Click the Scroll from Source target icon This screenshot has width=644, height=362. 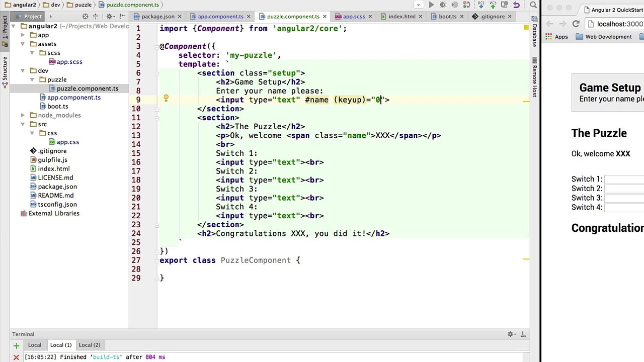[85, 17]
